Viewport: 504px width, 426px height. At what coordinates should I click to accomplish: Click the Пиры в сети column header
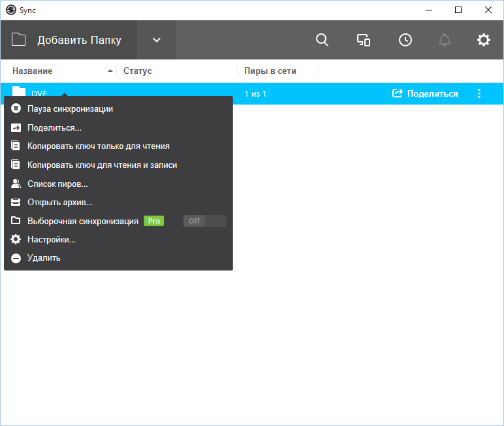tap(270, 71)
